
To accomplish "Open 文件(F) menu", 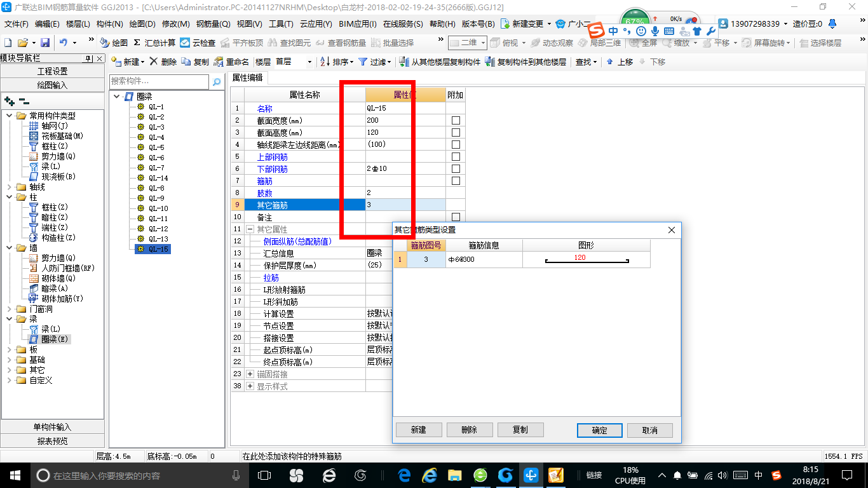I will coord(17,24).
